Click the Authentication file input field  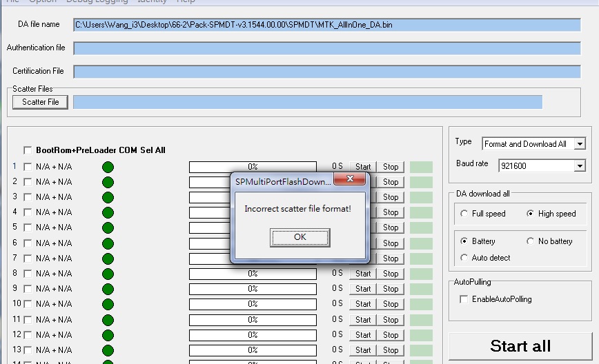[x=326, y=48]
